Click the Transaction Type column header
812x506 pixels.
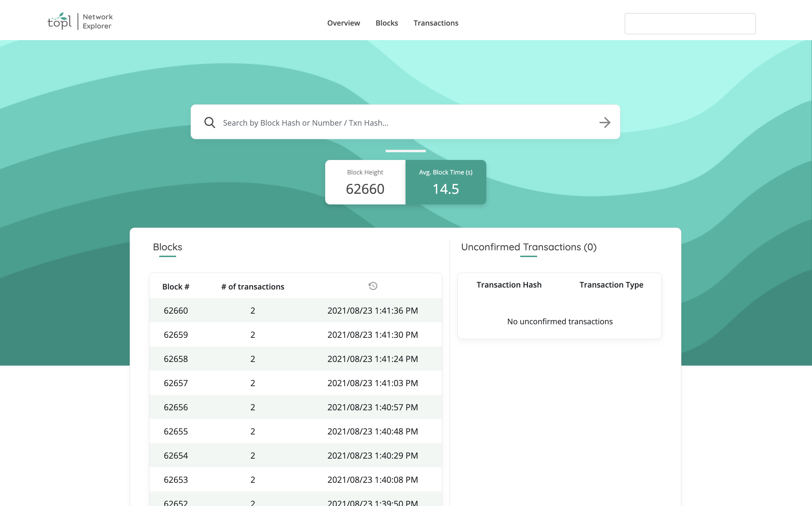point(611,285)
